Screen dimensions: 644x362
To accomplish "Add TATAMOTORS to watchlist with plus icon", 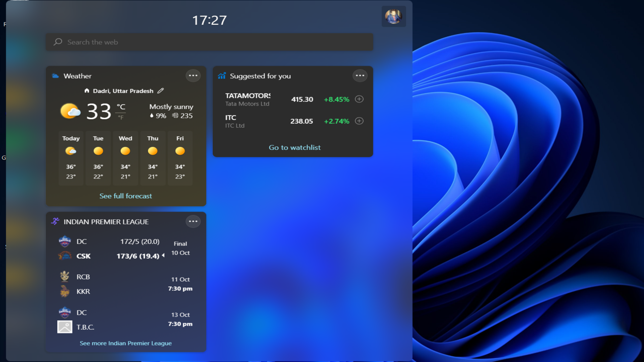I will pos(359,99).
